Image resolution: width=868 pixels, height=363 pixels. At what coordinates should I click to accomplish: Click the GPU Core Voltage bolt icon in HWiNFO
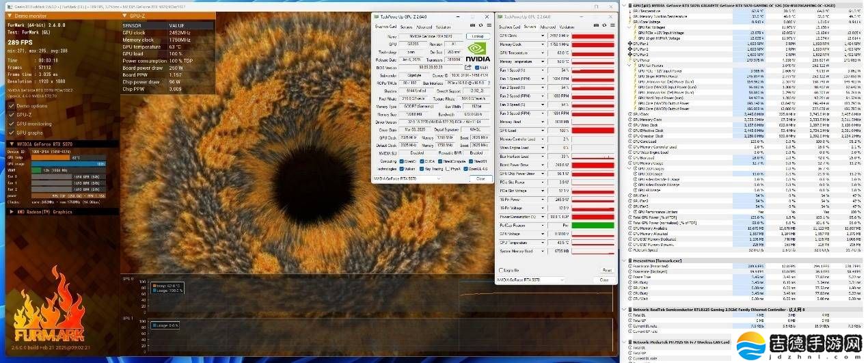coord(630,22)
